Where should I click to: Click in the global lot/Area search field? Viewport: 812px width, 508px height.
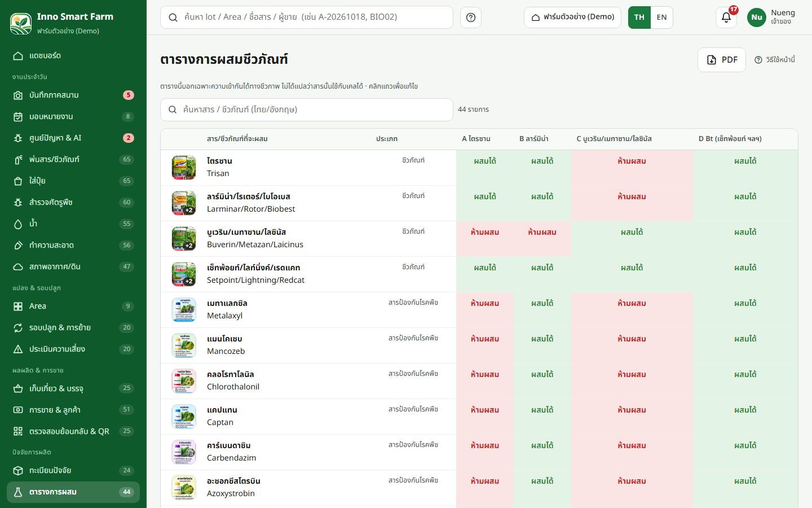coord(307,17)
